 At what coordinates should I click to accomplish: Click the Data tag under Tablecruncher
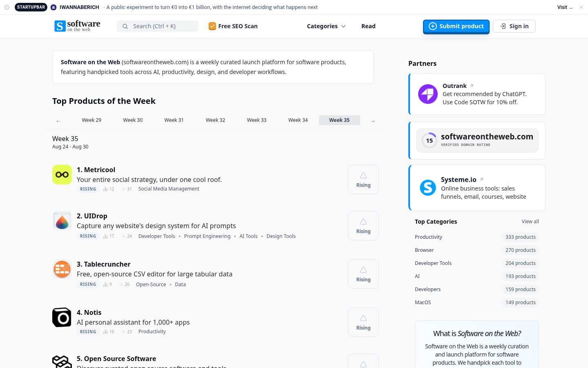[180, 285]
